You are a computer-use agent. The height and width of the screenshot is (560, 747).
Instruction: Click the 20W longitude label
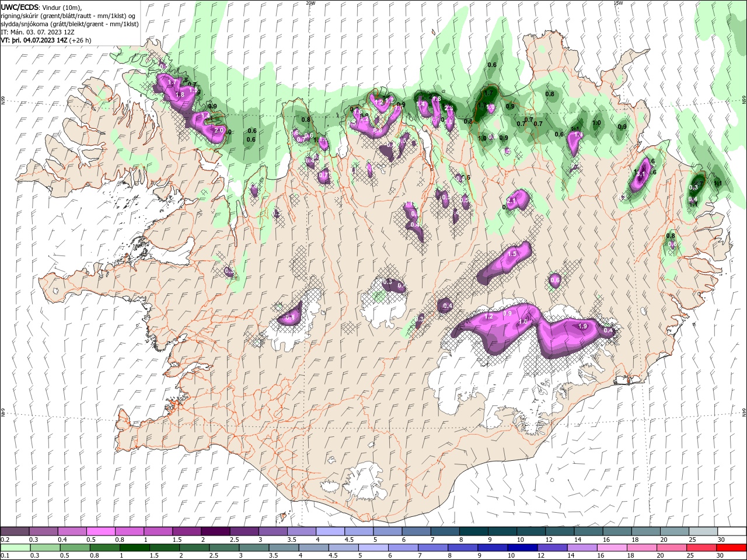point(310,3)
